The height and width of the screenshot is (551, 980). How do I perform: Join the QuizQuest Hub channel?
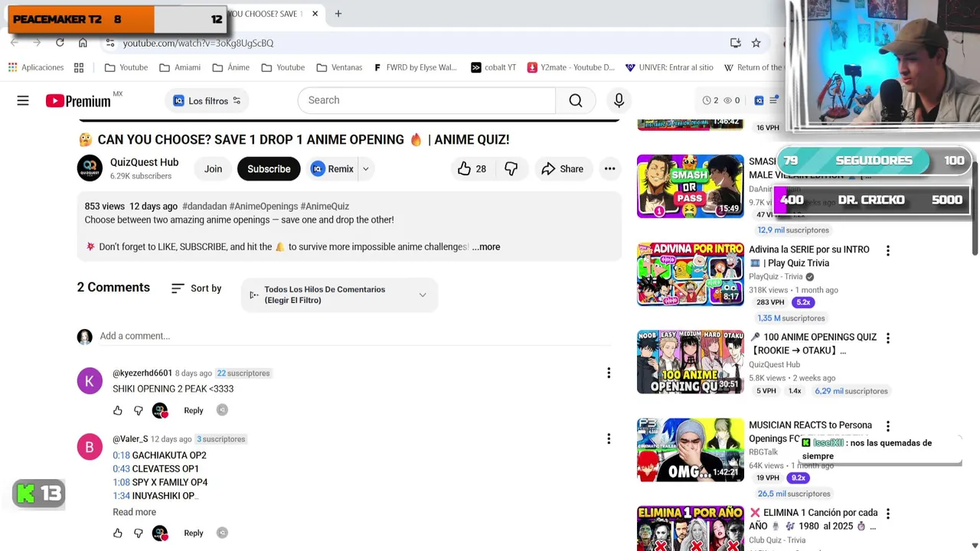point(213,169)
